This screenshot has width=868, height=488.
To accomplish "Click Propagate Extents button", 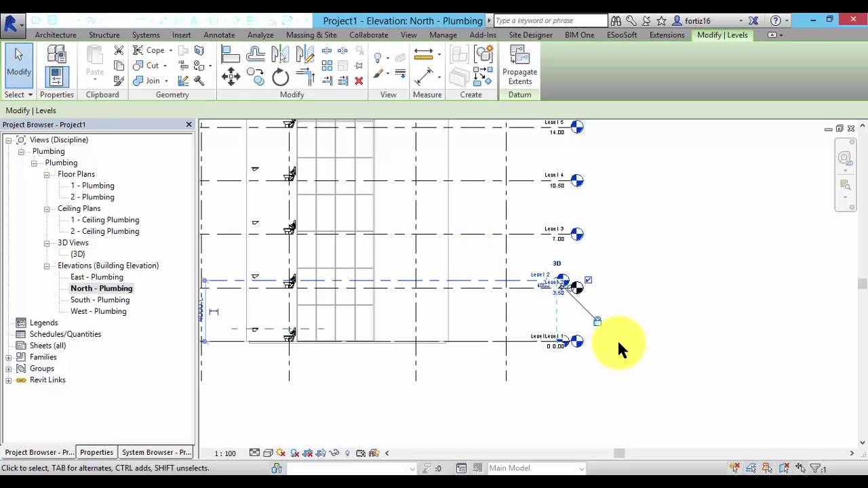I will (520, 65).
